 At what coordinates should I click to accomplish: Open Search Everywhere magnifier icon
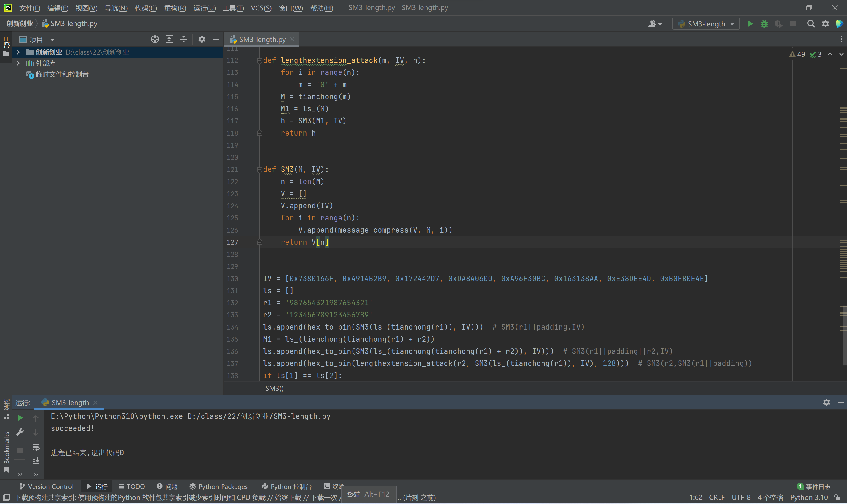click(x=811, y=24)
